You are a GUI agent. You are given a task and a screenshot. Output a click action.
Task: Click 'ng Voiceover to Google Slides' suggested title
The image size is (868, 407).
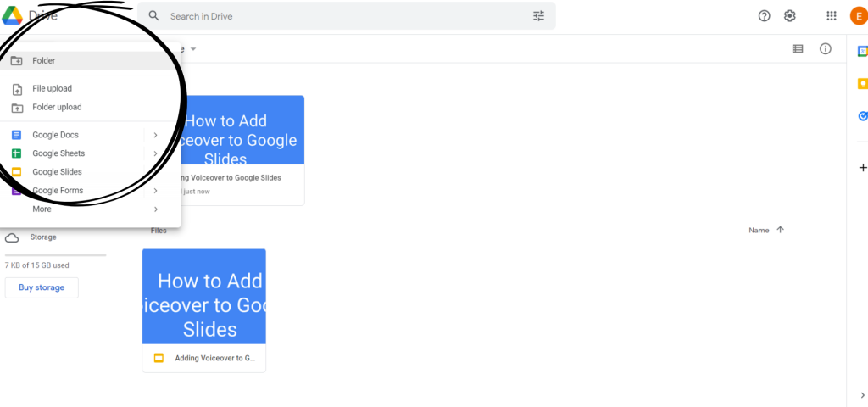click(229, 178)
